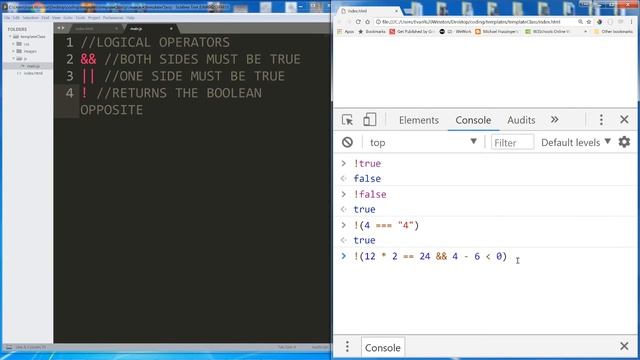Open the Elements tab in DevTools
Image resolution: width=640 pixels, height=360 pixels.
coord(419,120)
